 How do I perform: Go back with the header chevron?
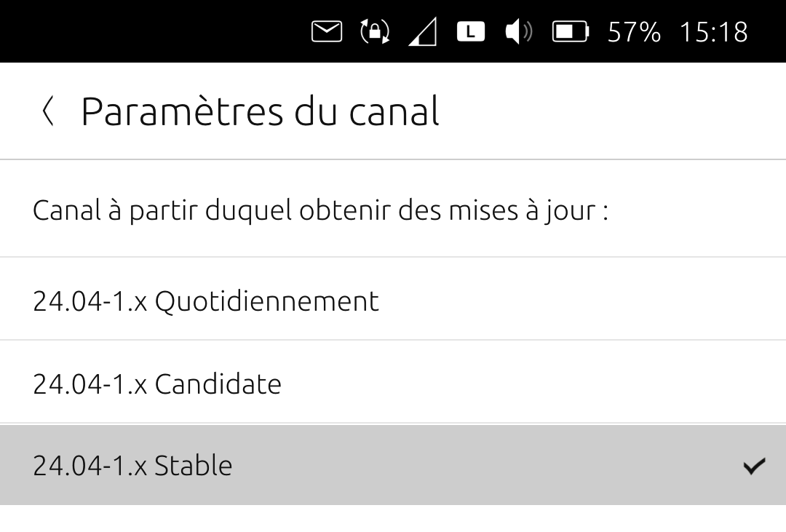pos(48,111)
